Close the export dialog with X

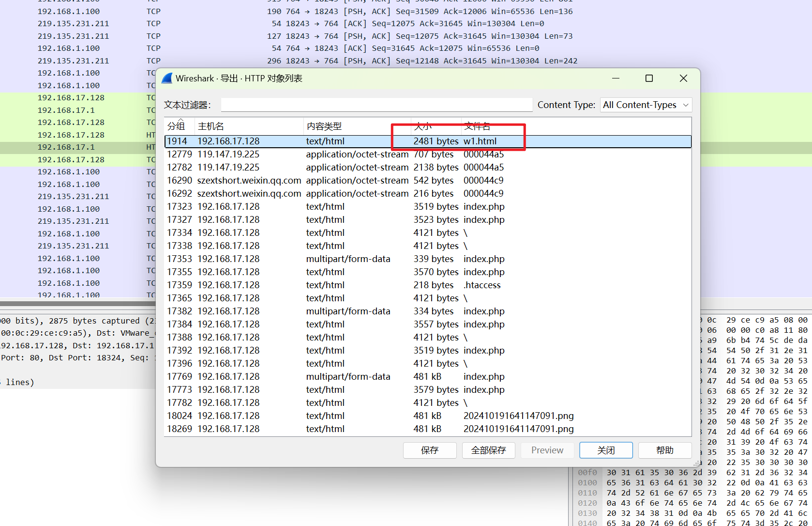[683, 78]
